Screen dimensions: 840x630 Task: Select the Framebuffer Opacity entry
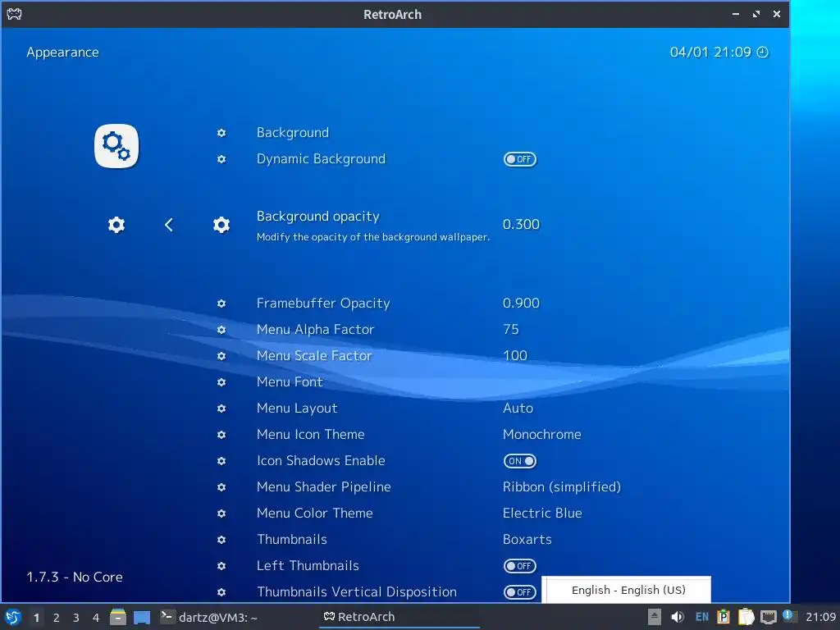point(323,304)
